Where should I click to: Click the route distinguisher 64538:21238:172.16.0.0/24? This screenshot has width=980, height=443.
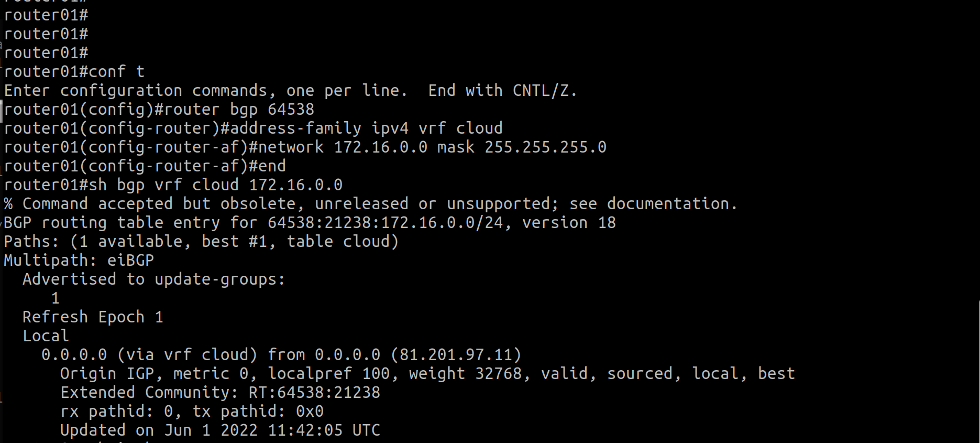[x=385, y=222]
